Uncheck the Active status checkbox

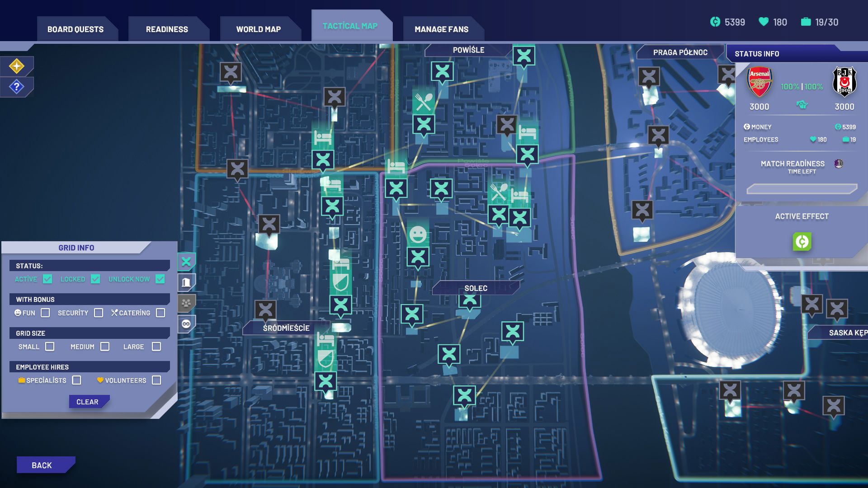pyautogui.click(x=47, y=279)
